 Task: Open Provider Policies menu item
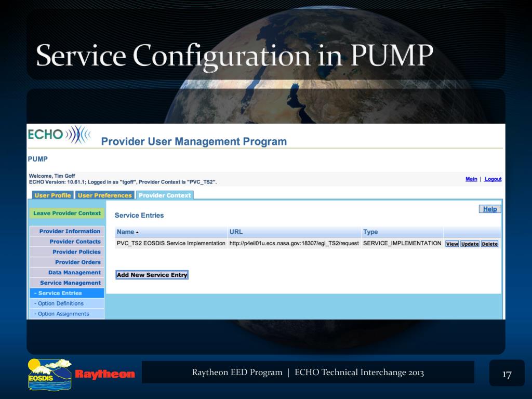[x=67, y=252]
